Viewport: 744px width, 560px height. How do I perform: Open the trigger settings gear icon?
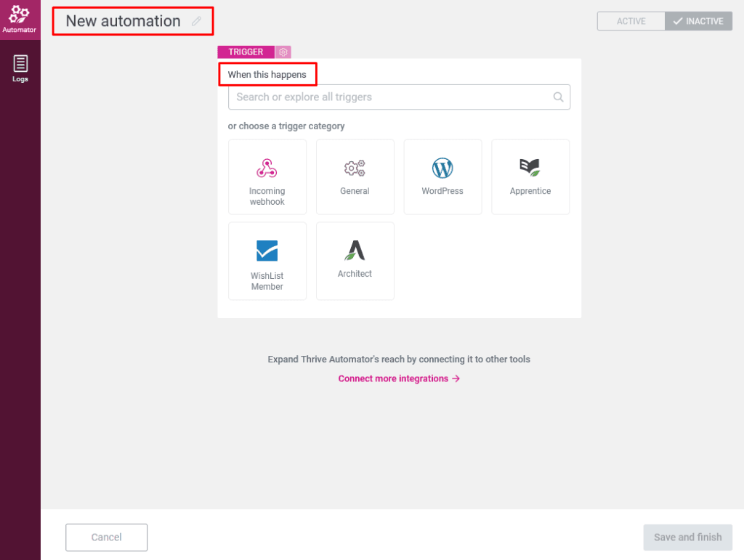(x=283, y=52)
